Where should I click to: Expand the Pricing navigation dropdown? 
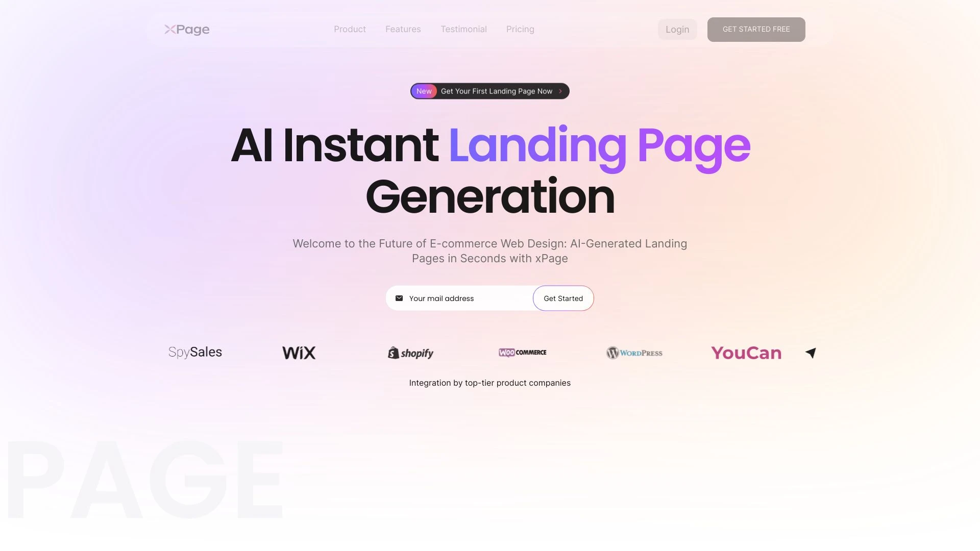pyautogui.click(x=520, y=29)
